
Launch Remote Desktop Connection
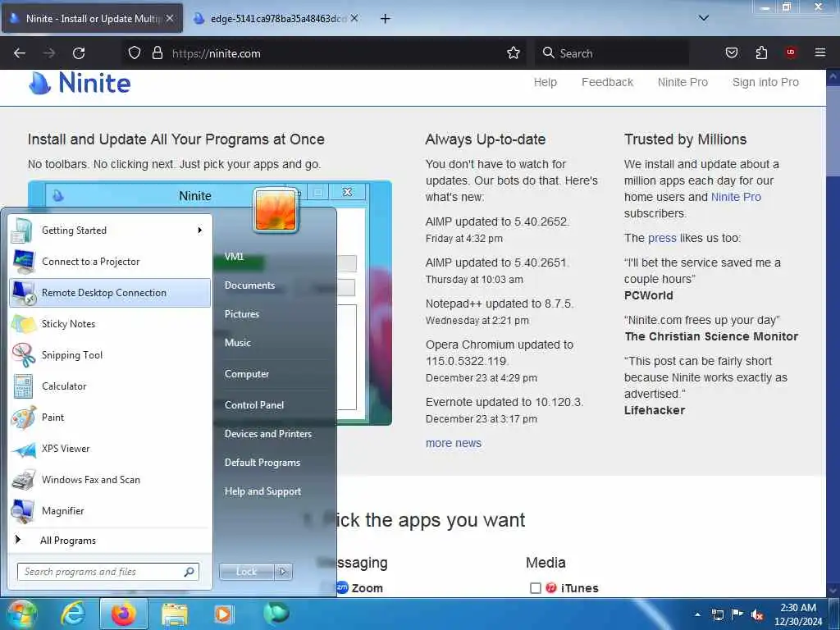110,293
